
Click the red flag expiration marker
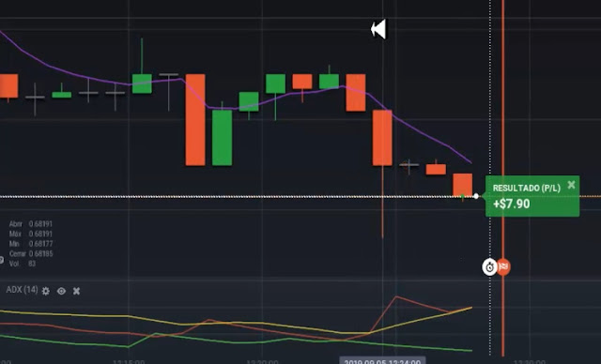[x=503, y=266]
